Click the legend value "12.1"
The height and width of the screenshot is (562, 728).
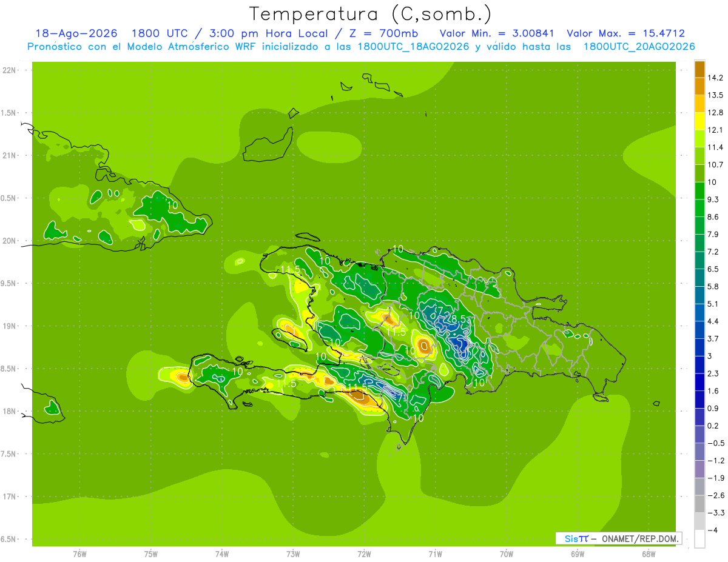(x=715, y=130)
